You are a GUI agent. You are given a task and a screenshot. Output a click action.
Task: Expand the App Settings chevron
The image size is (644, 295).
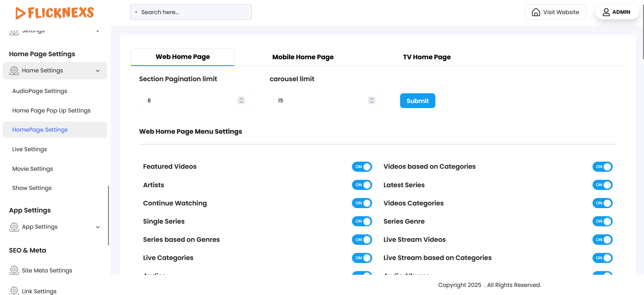click(x=98, y=227)
